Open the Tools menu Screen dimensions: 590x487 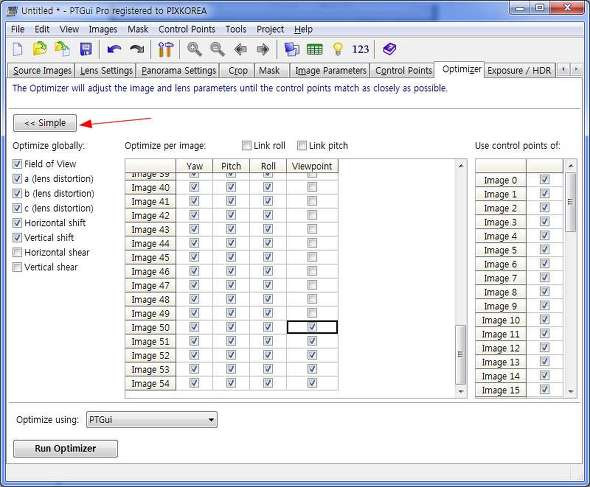pyautogui.click(x=236, y=29)
